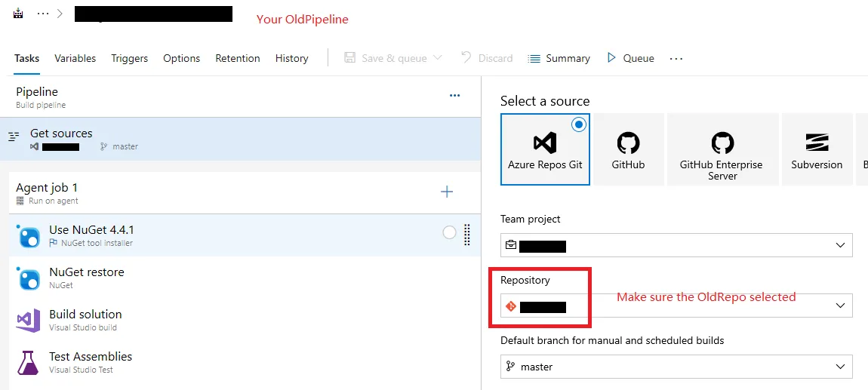The height and width of the screenshot is (390, 868).
Task: Open the Pipeline more options ellipsis
Action: (x=454, y=95)
